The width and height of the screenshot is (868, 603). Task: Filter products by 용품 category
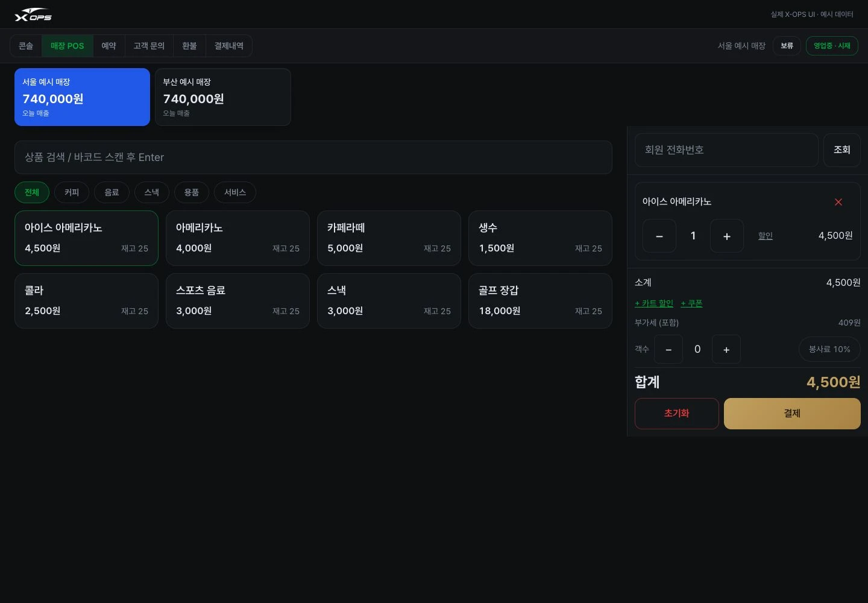[x=192, y=192]
